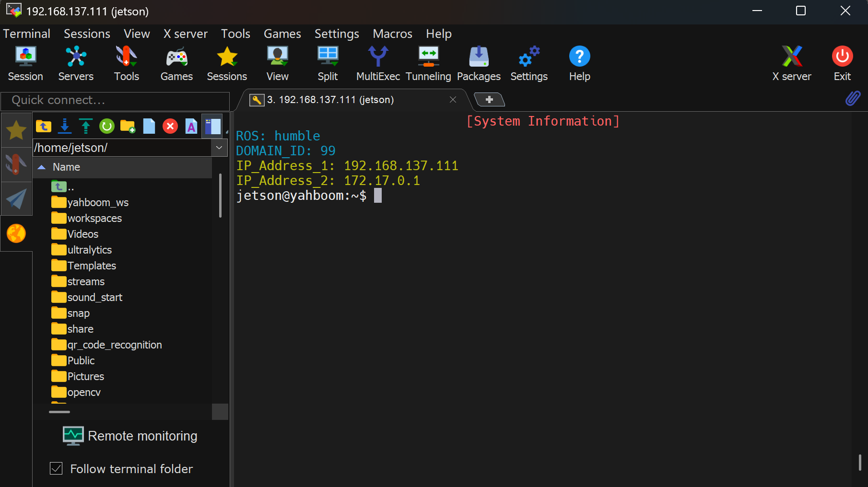Create a new file in SFTP
The height and width of the screenshot is (487, 868).
149,126
